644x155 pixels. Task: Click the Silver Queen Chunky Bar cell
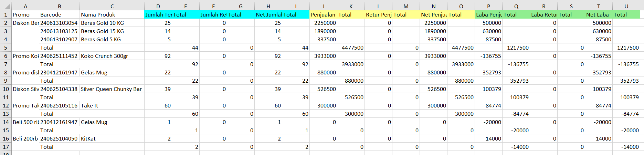(111, 89)
